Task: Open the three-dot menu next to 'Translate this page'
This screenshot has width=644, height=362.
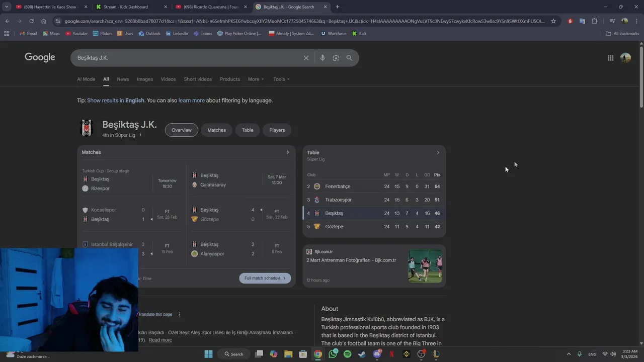Action: 179,314
